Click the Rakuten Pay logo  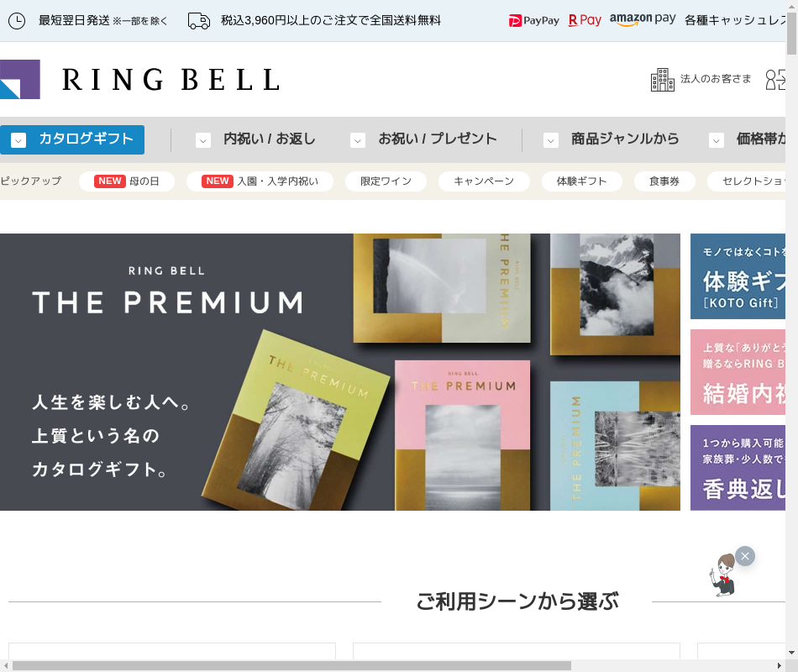pos(585,20)
